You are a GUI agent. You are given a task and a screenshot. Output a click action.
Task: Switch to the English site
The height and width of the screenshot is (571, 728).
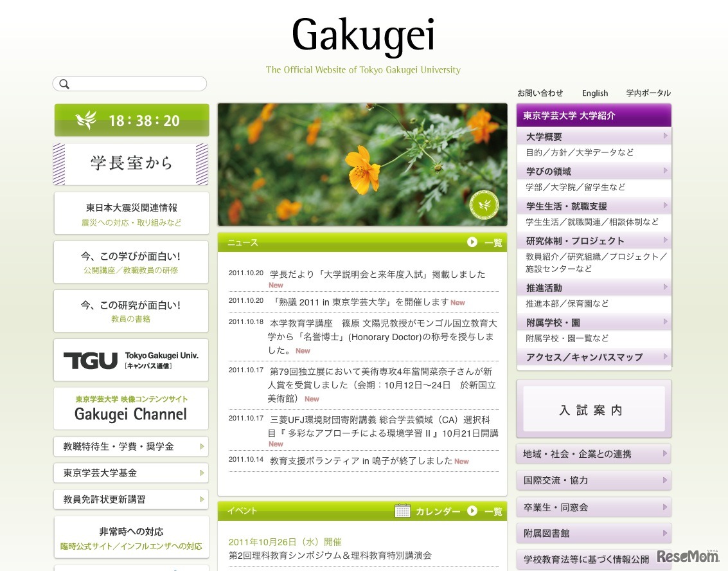[x=595, y=93]
